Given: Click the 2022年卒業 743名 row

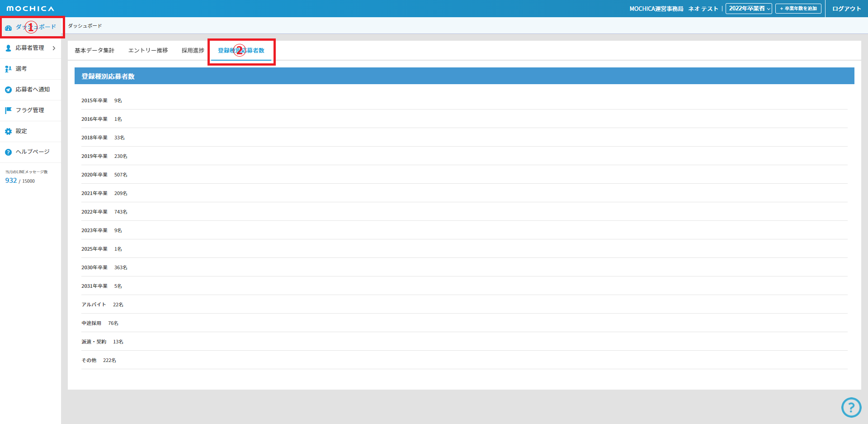Looking at the screenshot, I should coord(104,212).
